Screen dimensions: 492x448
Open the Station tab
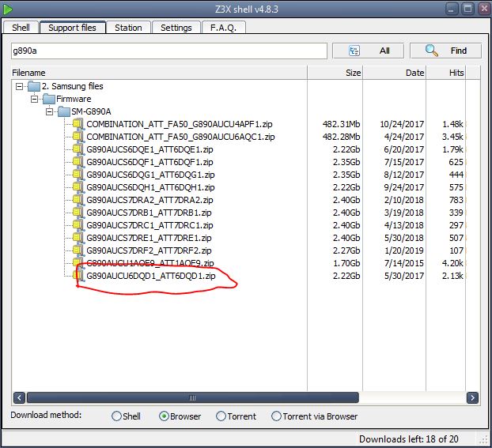128,28
